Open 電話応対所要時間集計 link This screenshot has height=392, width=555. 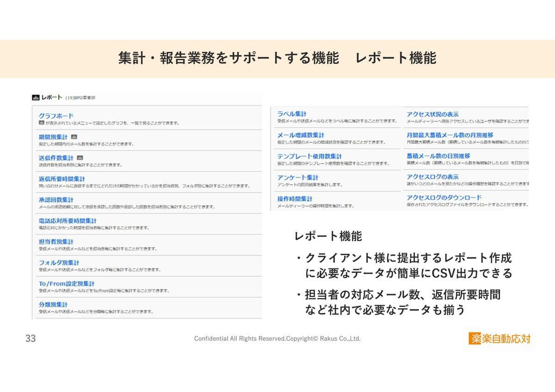[68, 221]
